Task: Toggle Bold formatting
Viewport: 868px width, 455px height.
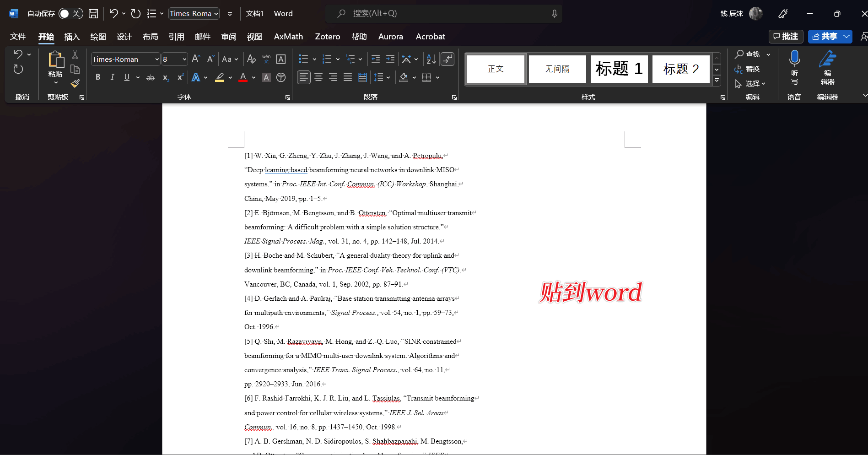Action: (98, 78)
